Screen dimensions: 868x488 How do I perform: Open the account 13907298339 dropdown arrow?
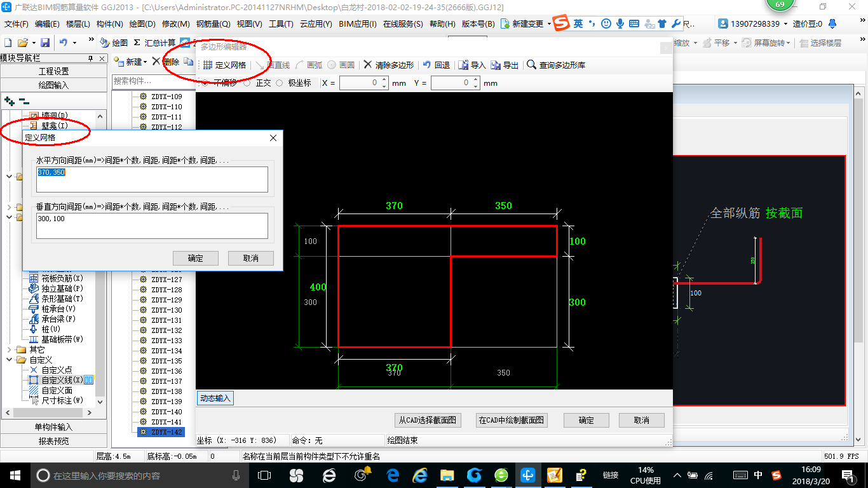click(x=786, y=24)
